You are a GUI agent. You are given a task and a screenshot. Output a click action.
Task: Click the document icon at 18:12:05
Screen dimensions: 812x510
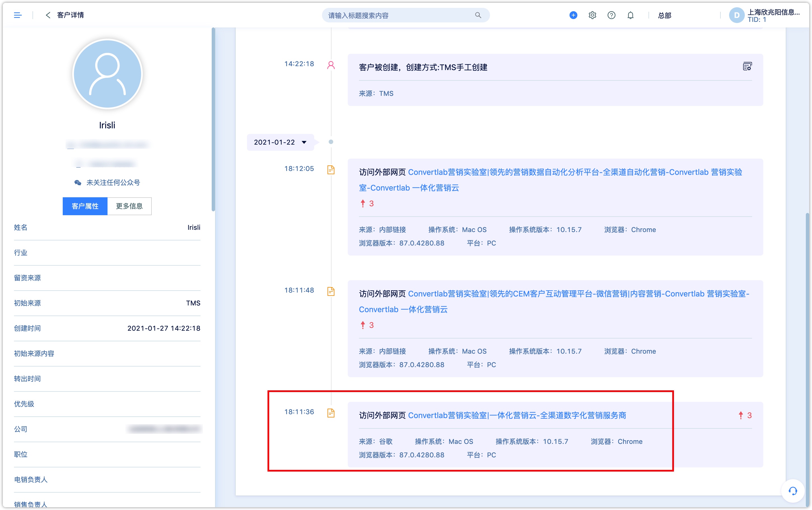pyautogui.click(x=331, y=170)
